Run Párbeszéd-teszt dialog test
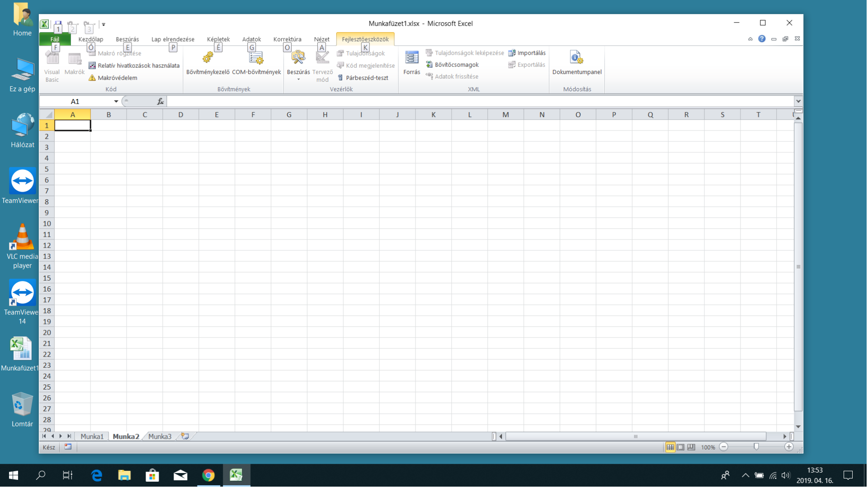 click(363, 78)
